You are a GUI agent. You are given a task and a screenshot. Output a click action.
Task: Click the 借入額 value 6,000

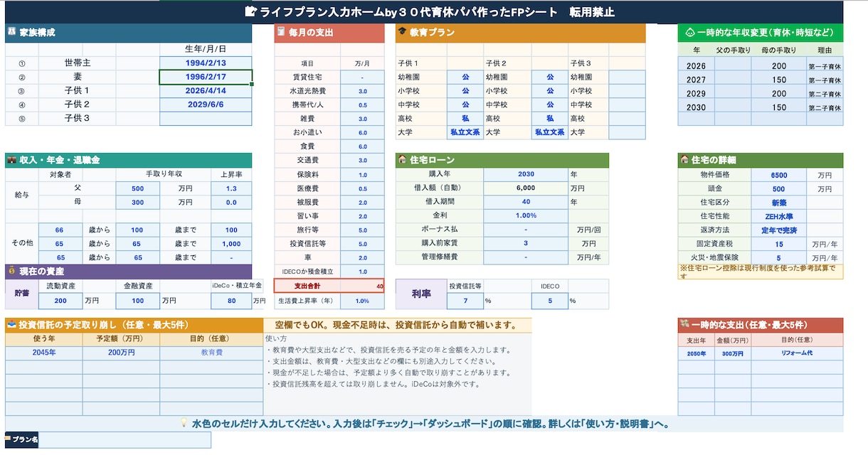[x=526, y=188]
